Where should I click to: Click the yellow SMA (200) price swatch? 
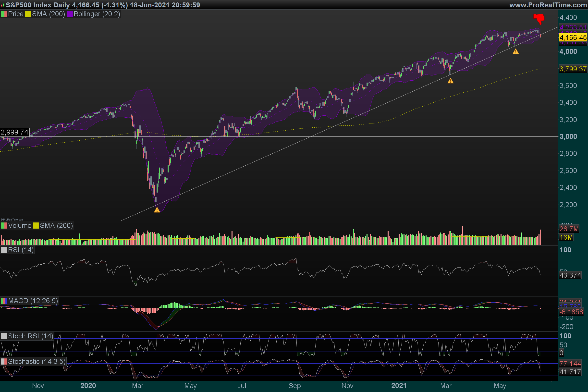pos(28,14)
